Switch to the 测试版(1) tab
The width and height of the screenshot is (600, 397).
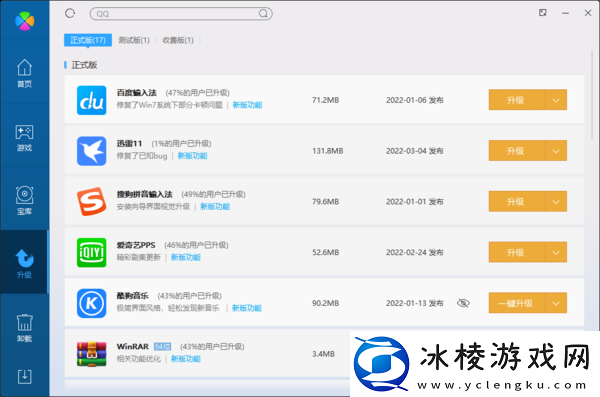134,40
